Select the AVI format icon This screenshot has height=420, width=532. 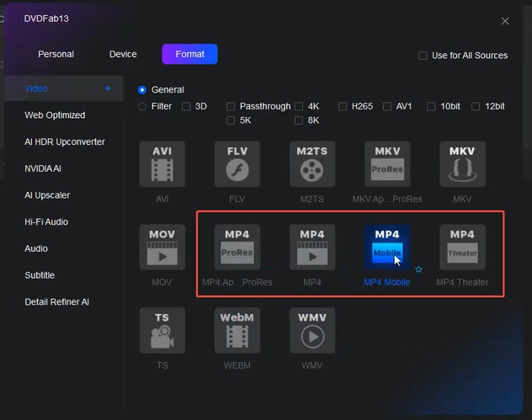[162, 164]
